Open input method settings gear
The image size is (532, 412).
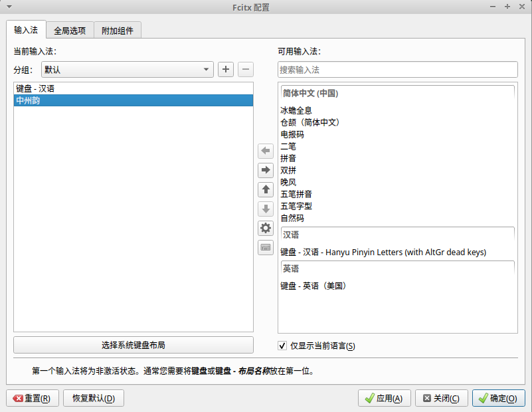coord(266,228)
